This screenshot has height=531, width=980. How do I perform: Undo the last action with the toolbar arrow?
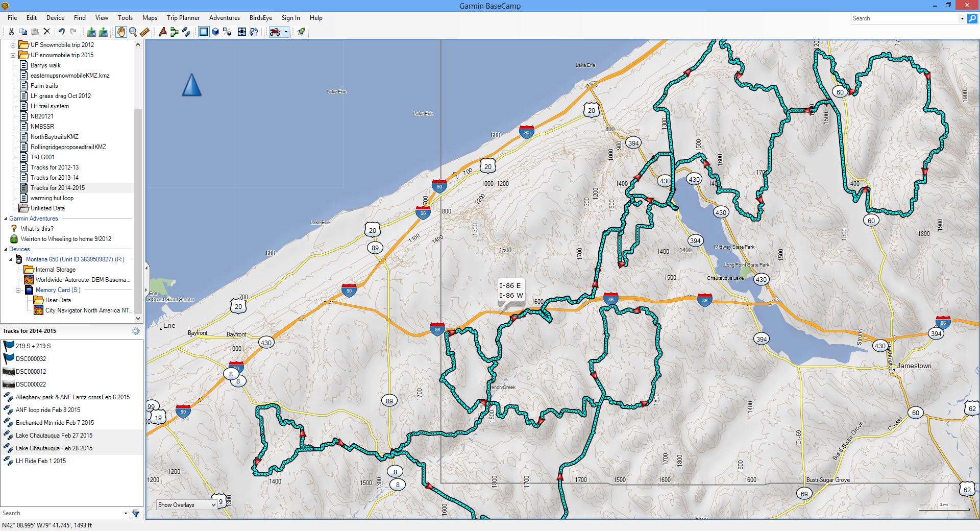[61, 32]
